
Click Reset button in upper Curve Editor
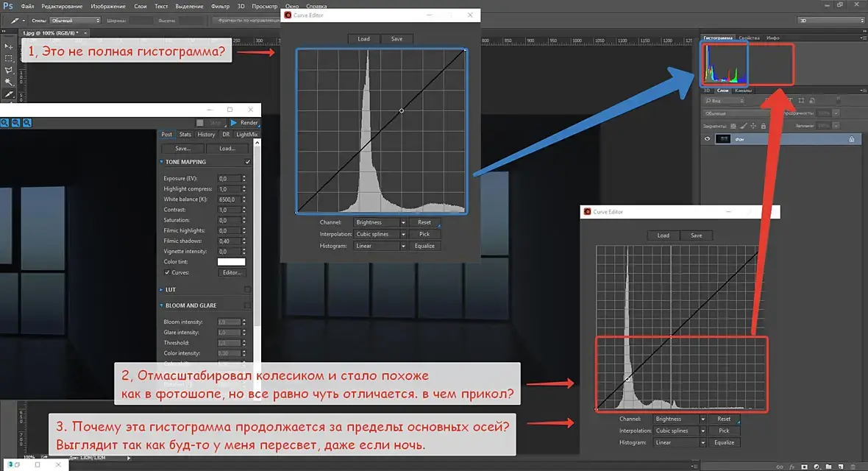(424, 222)
